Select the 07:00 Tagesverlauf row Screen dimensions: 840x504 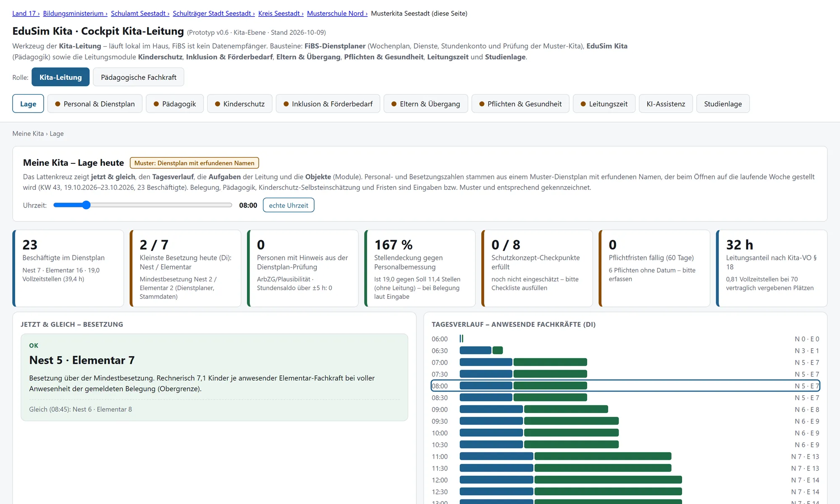coord(625,362)
